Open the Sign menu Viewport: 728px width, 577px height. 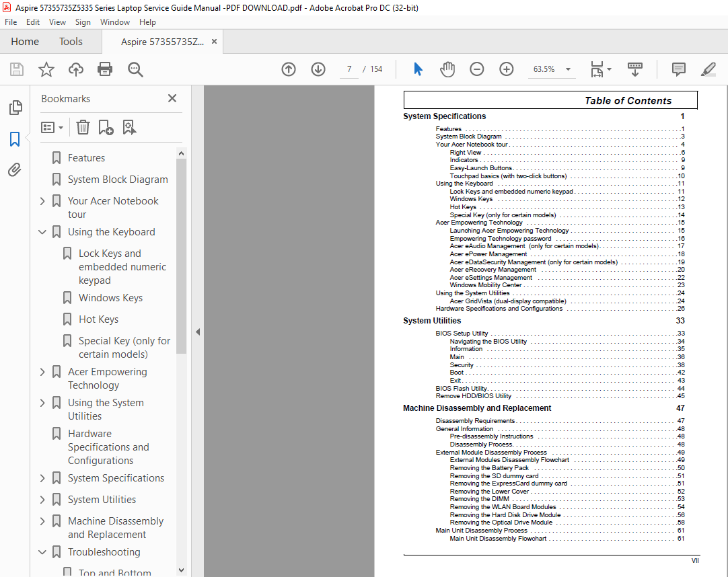pyautogui.click(x=83, y=22)
